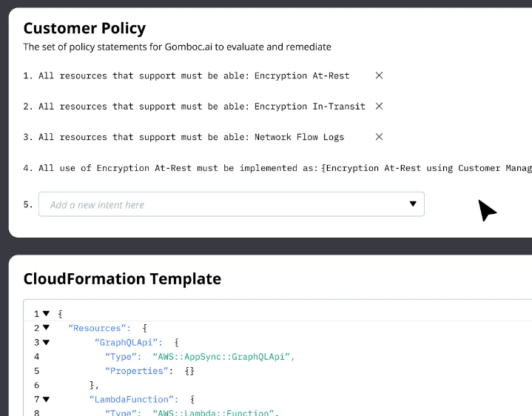Fold the LambdaFunction block on line 7
The width and height of the screenshot is (532, 416).
(46, 400)
